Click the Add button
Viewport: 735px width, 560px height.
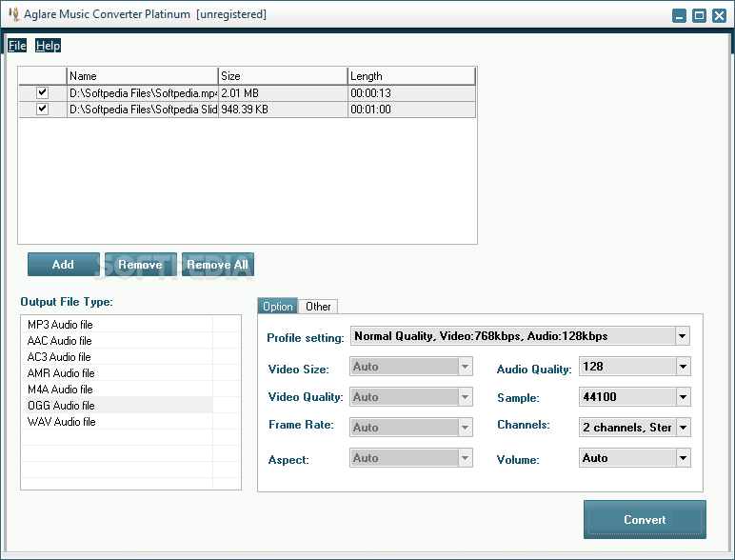tap(63, 265)
